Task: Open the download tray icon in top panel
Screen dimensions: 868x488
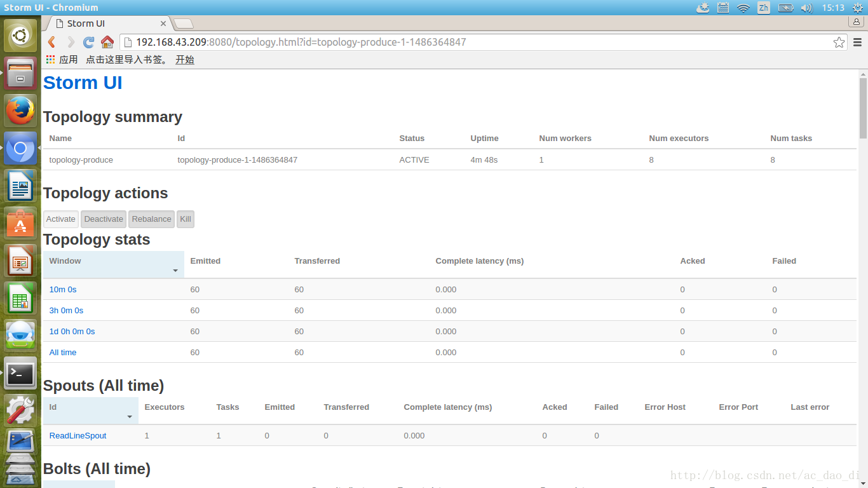Action: [x=703, y=8]
